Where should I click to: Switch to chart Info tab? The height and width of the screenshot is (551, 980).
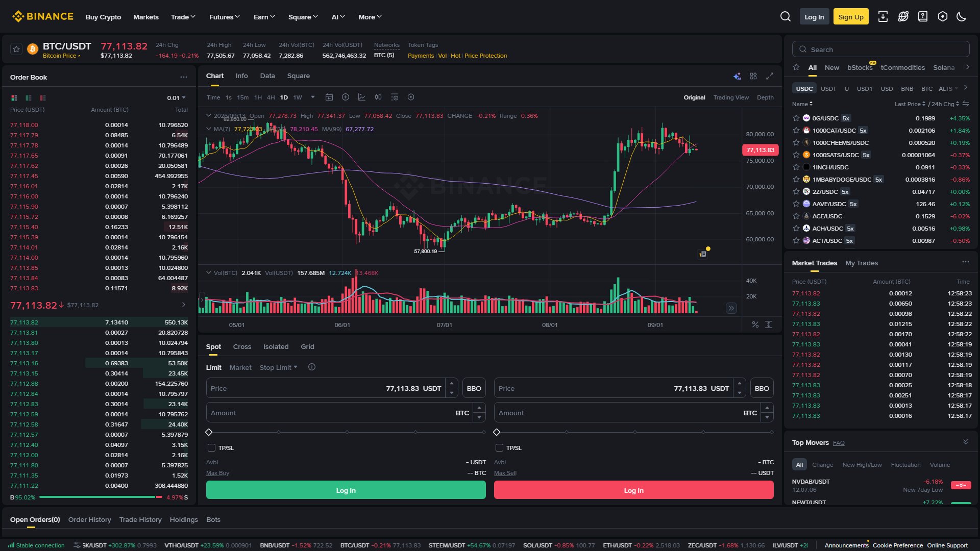coord(241,76)
